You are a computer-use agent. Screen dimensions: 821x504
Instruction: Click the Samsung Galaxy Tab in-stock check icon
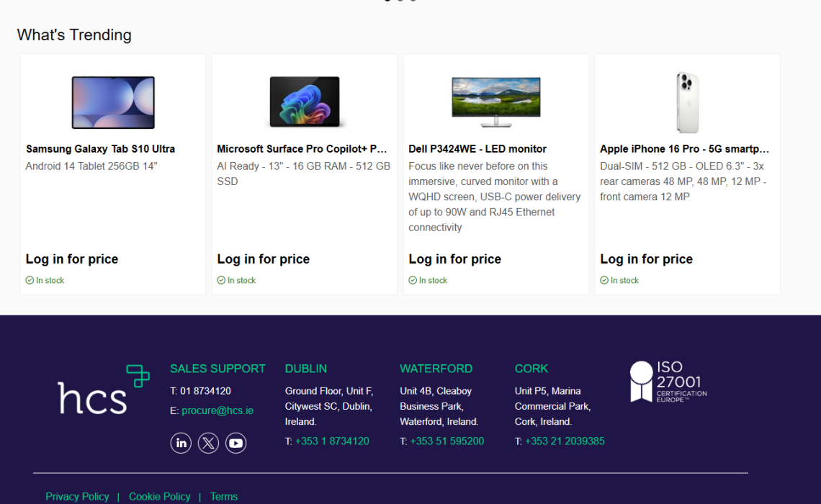30,281
